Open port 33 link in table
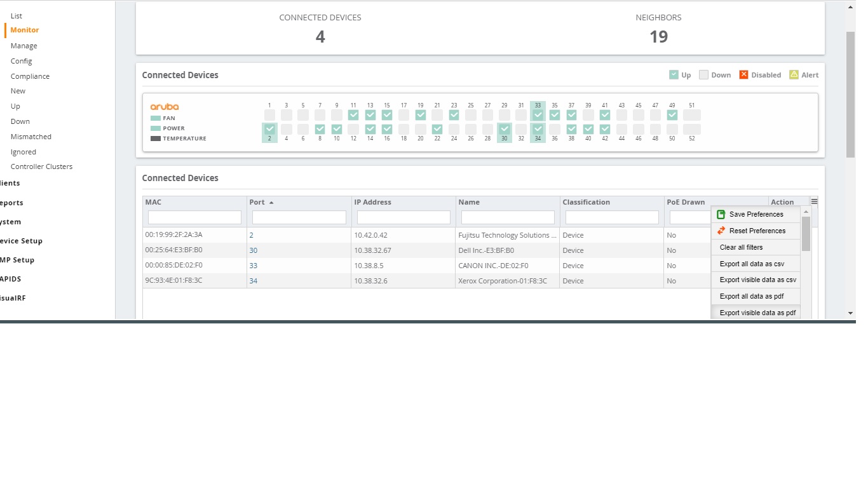The width and height of the screenshot is (868, 488). (x=254, y=266)
